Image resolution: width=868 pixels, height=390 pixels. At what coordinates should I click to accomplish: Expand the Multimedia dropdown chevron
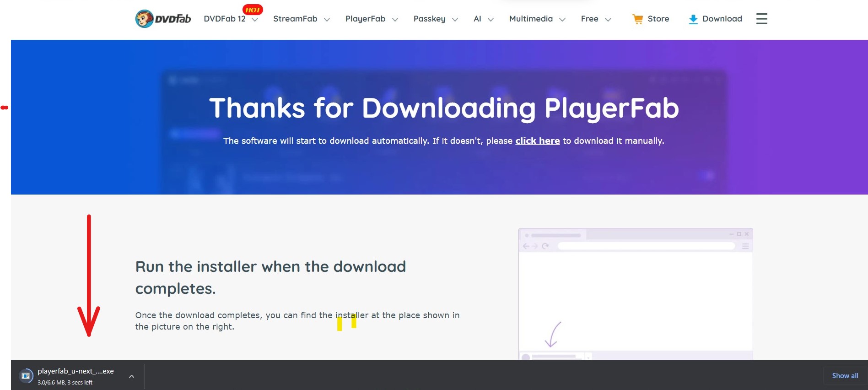click(562, 20)
